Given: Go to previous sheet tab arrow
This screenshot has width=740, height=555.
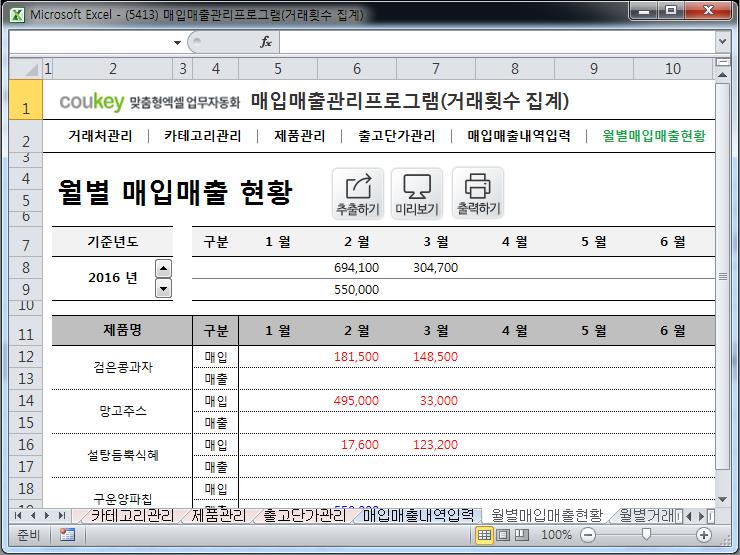Looking at the screenshot, I should point(33,515).
